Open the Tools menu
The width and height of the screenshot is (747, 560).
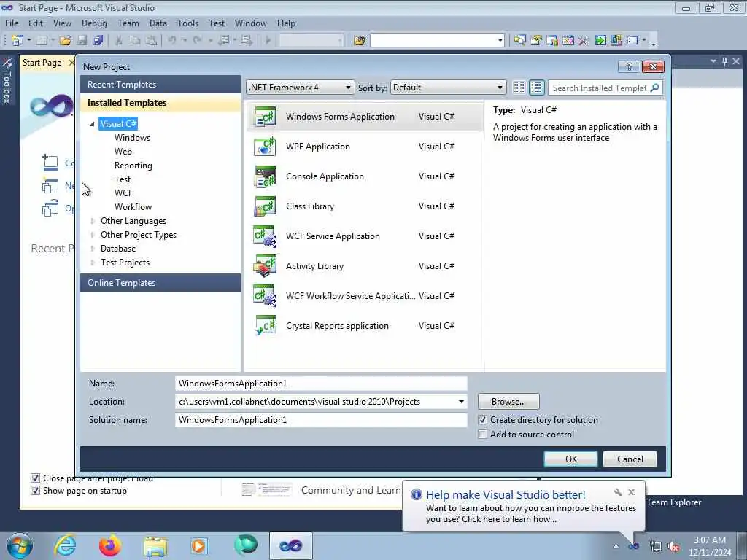(187, 23)
